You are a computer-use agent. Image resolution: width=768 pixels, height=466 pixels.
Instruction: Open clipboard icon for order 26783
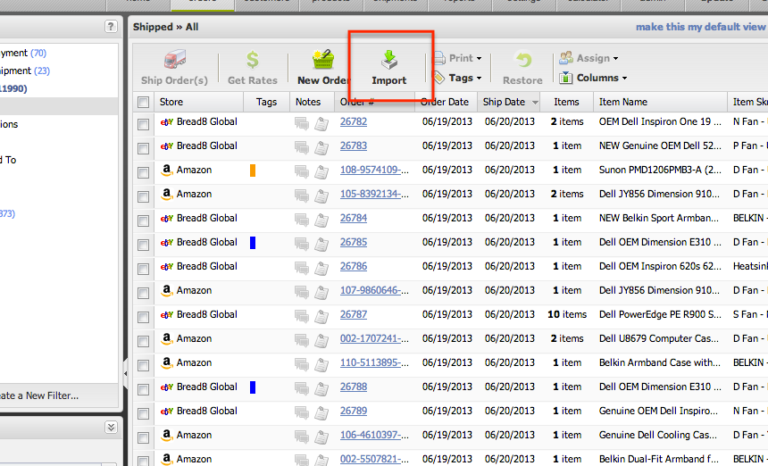click(321, 147)
